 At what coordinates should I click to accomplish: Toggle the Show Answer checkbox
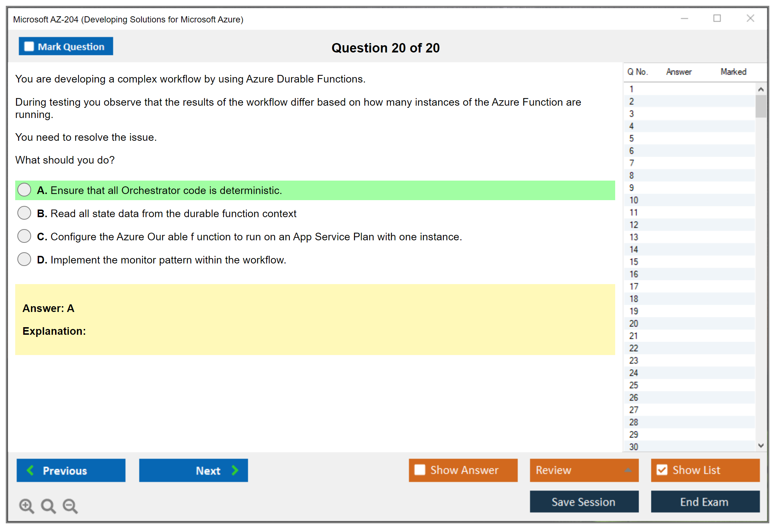click(x=420, y=470)
